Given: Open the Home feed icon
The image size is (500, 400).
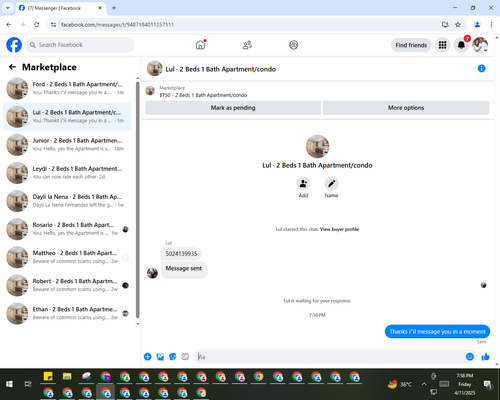Looking at the screenshot, I should pos(200,45).
